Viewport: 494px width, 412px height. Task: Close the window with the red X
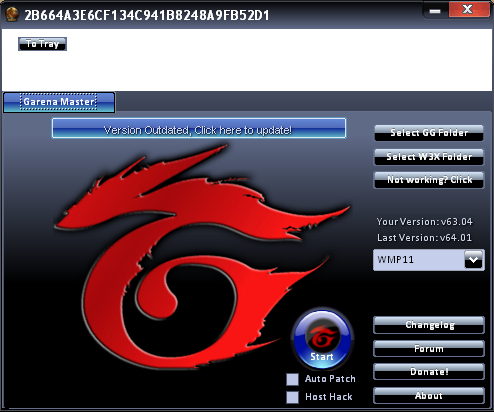468,9
